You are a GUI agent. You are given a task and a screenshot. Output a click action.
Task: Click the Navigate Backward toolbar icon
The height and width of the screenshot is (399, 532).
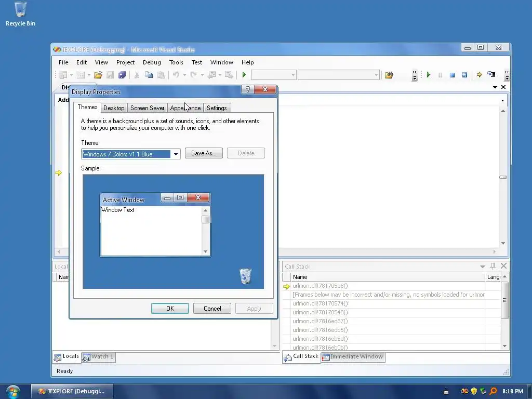tap(212, 75)
